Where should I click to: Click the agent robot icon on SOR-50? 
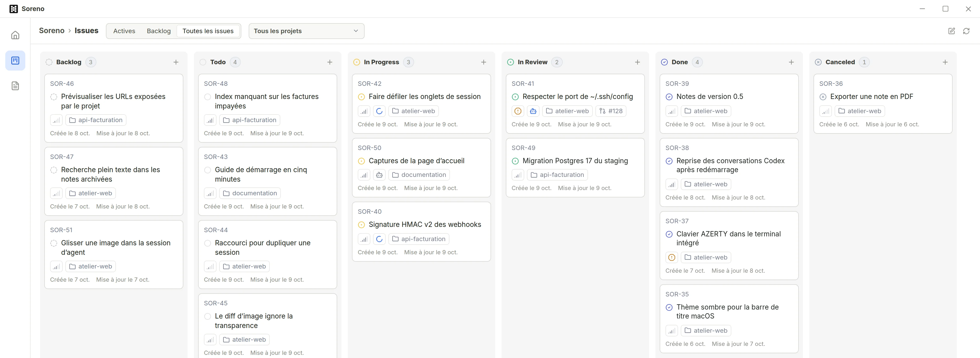click(379, 175)
